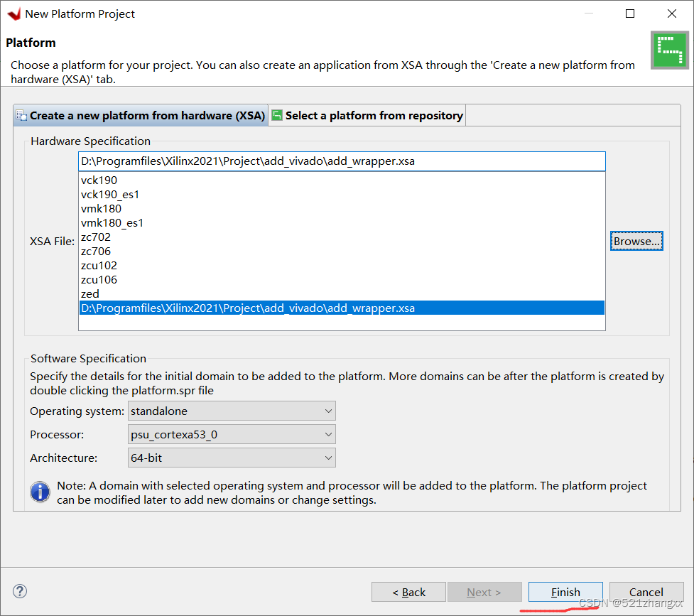Pick zcu106 from the XSA list
This screenshot has height=616, width=694.
coord(342,279)
